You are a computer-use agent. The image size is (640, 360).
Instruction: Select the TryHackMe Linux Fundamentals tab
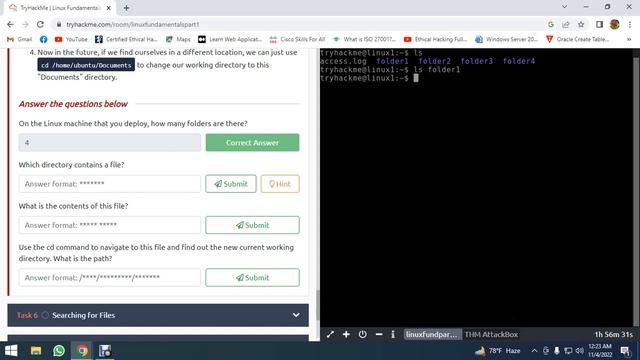(x=59, y=8)
